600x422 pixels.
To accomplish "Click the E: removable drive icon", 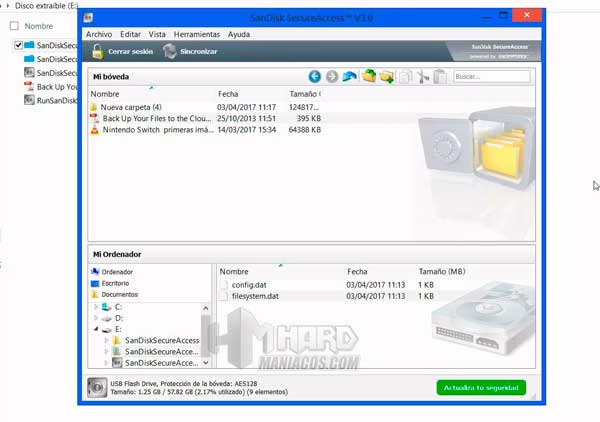I will pyautogui.click(x=107, y=329).
